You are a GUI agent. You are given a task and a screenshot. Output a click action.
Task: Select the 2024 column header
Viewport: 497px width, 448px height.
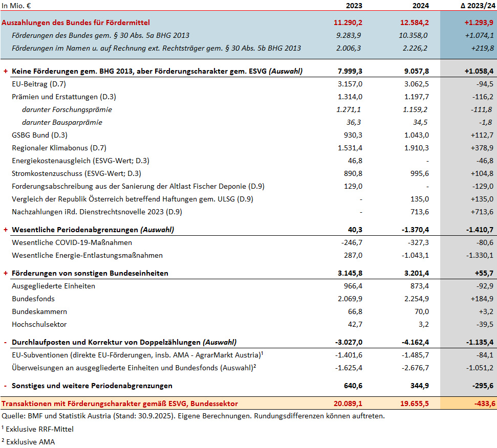pyautogui.click(x=421, y=6)
